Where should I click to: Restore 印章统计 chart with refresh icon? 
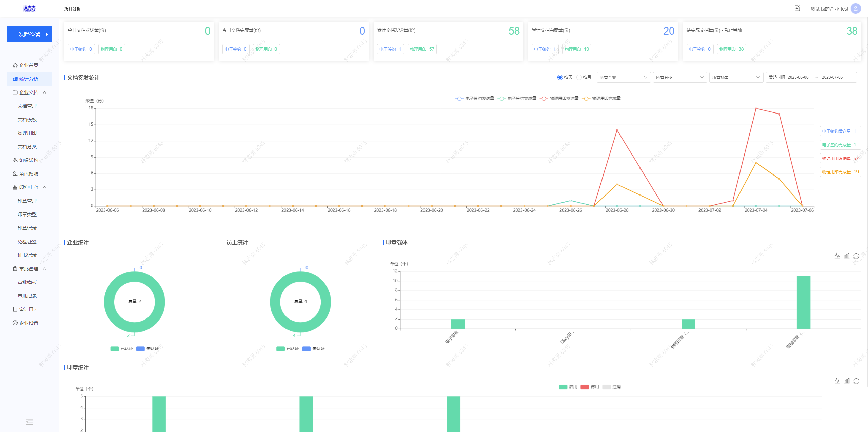(856, 381)
